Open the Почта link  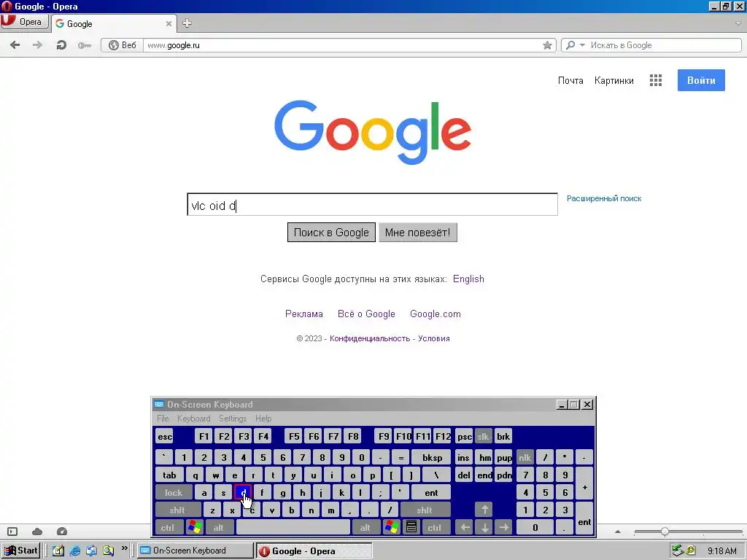pos(570,80)
